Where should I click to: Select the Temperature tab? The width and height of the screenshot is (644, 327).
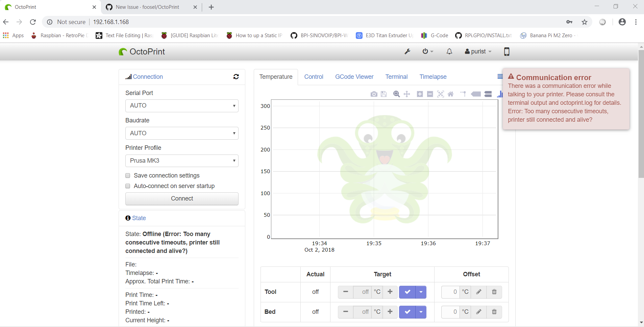[276, 77]
